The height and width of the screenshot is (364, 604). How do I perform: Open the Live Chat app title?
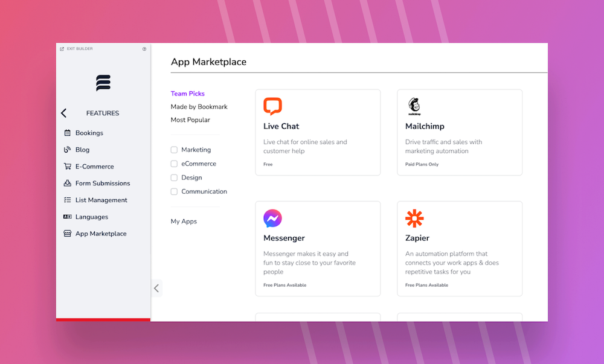(x=281, y=126)
